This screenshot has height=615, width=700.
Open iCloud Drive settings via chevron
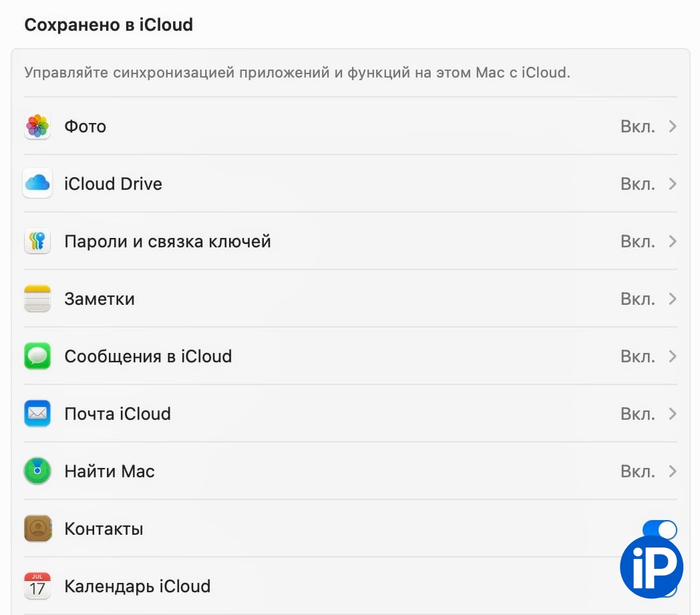click(673, 184)
